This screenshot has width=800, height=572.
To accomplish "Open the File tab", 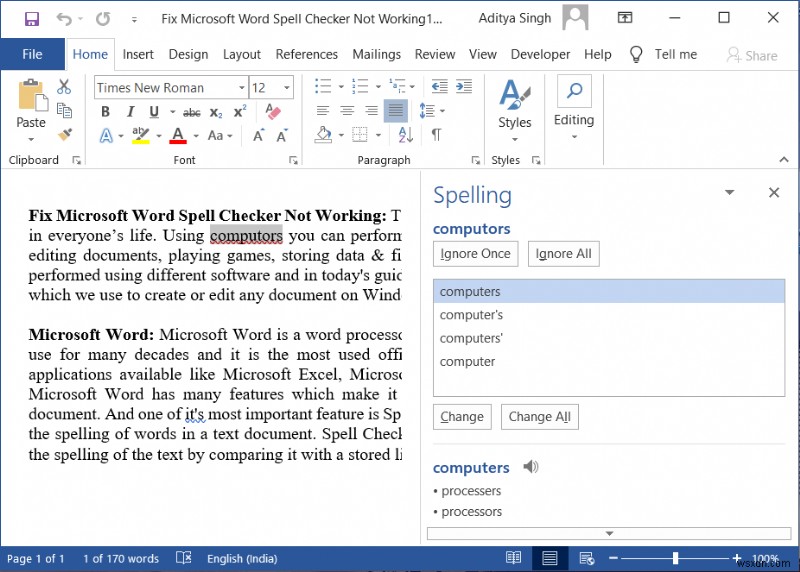I will coord(32,54).
